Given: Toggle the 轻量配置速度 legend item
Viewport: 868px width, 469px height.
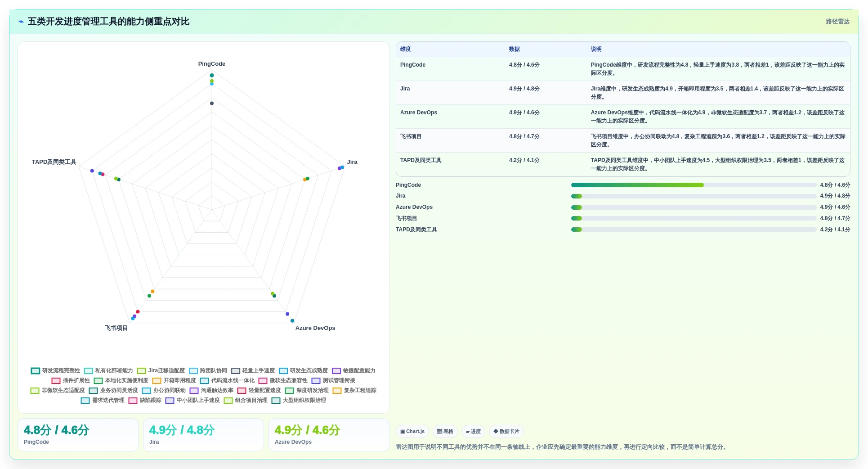Looking at the screenshot, I should (259, 390).
